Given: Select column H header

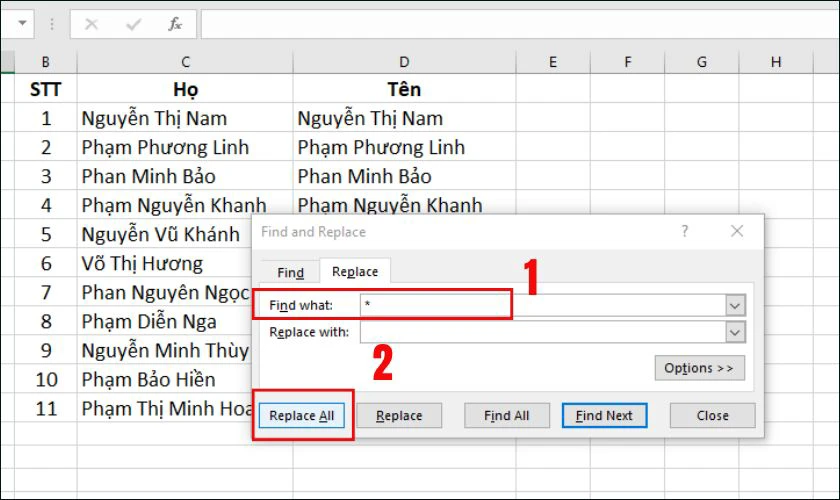Looking at the screenshot, I should click(x=776, y=62).
